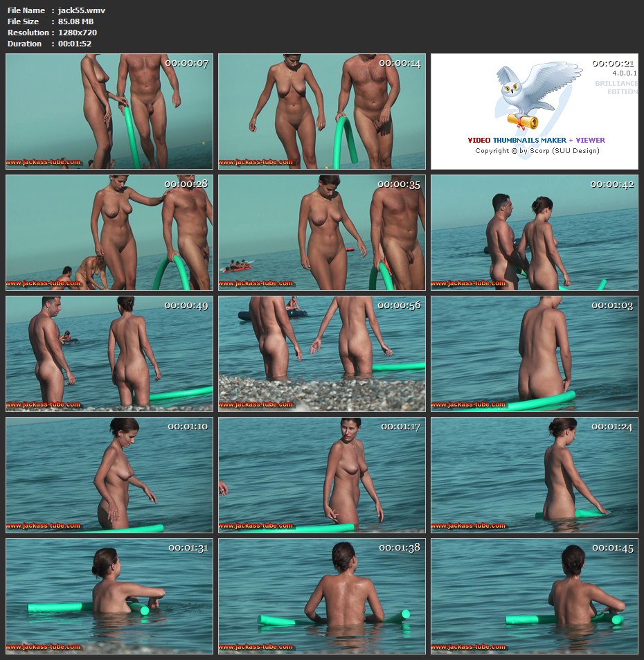The height and width of the screenshot is (660, 644).
Task: Click the frame marked 00:00:28
Action: pyautogui.click(x=109, y=233)
